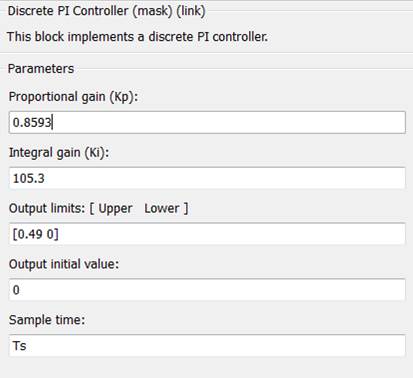The width and height of the screenshot is (413, 378).
Task: Click the 'Integral gain (Ki):' label
Action: click(59, 153)
